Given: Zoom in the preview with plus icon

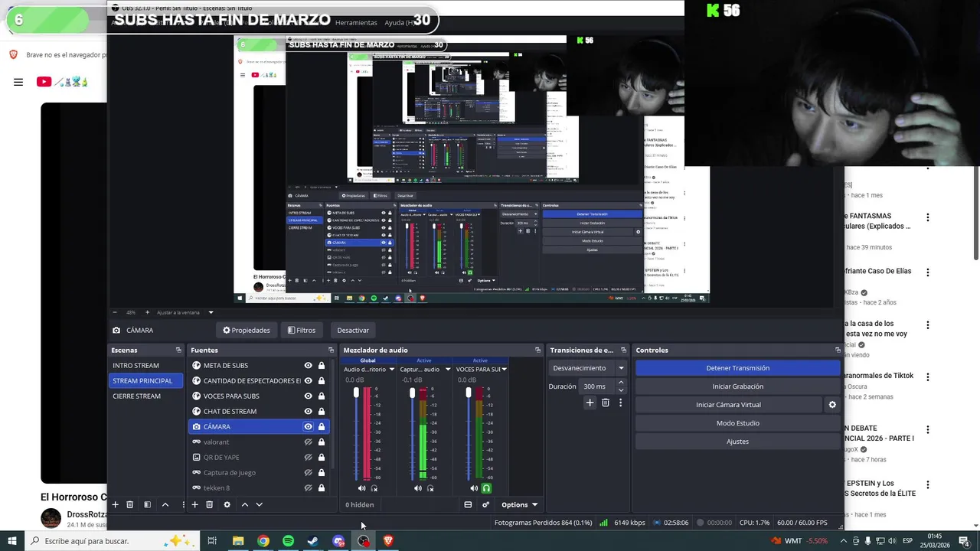Looking at the screenshot, I should 148,312.
